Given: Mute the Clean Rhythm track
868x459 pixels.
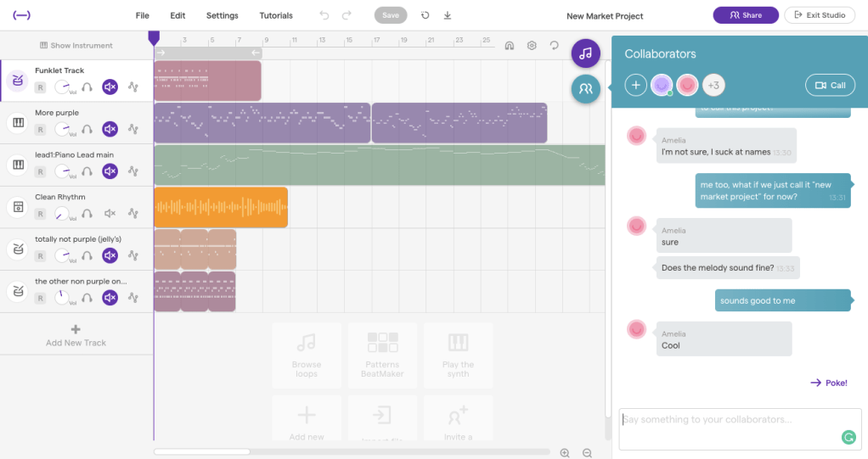Looking at the screenshot, I should [x=110, y=214].
